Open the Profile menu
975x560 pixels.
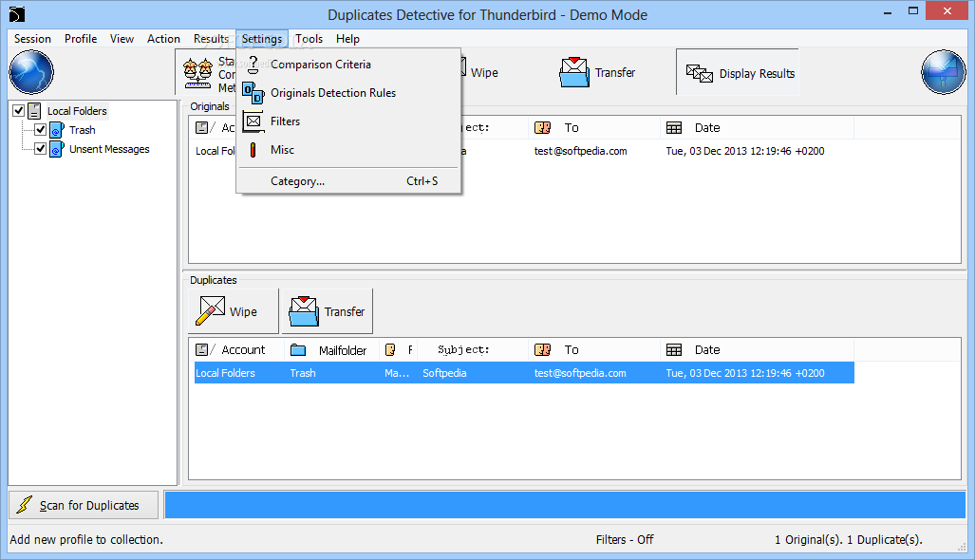click(81, 39)
